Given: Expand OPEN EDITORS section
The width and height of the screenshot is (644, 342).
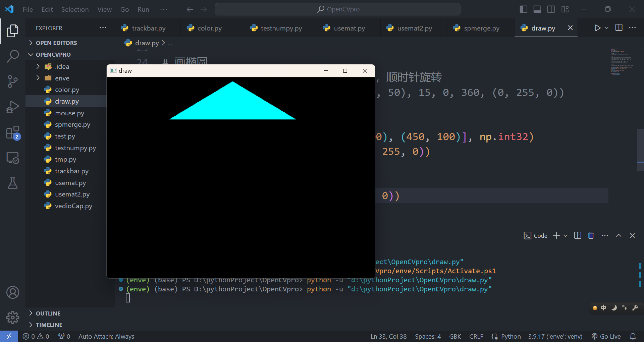Looking at the screenshot, I should (x=56, y=43).
